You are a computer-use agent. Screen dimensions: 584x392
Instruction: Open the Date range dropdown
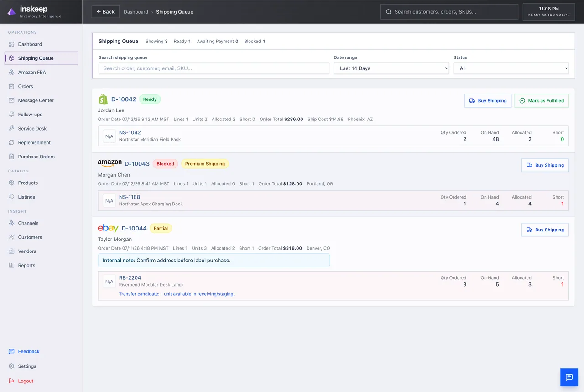391,68
